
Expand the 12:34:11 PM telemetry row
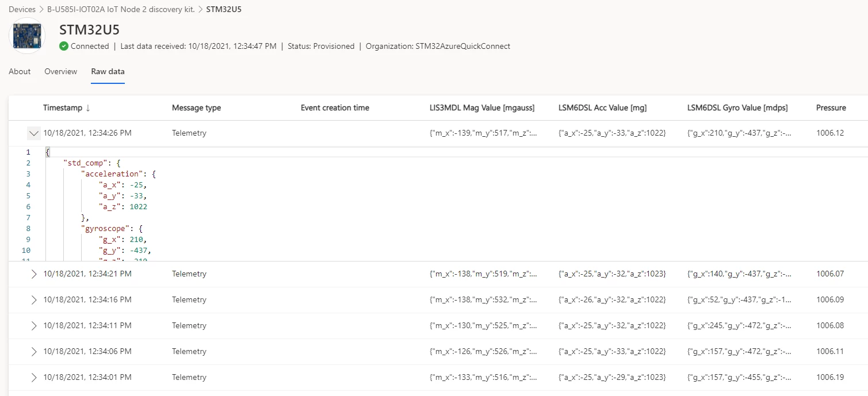33,326
